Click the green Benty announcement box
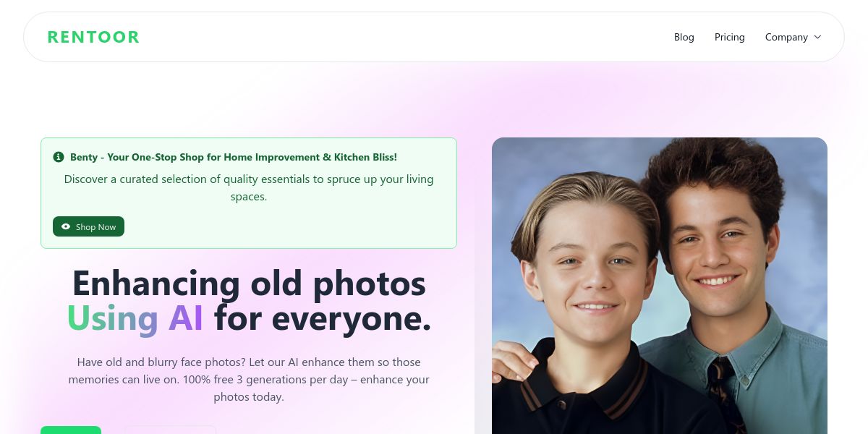 249,193
